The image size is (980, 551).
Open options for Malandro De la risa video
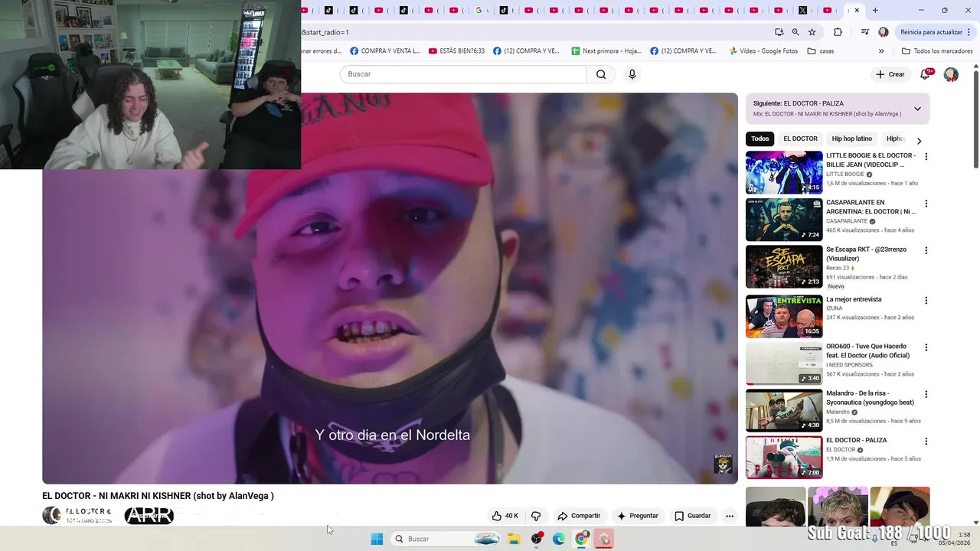coord(926,394)
